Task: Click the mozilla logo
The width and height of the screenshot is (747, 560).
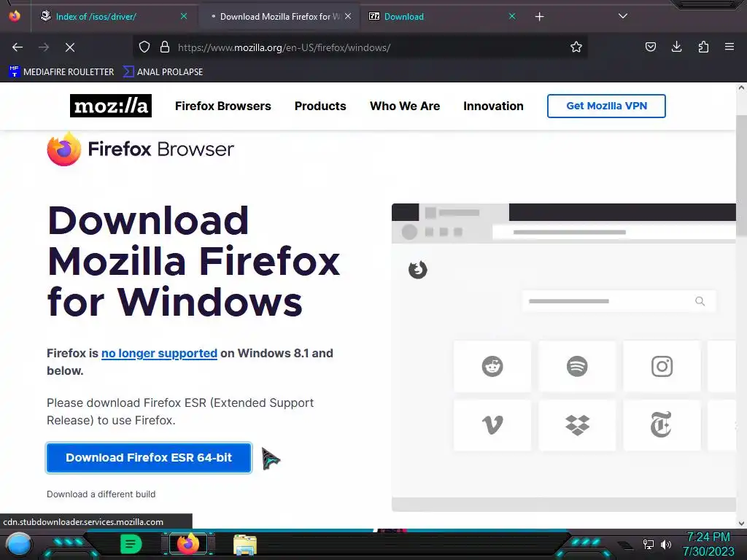Action: 111,106
